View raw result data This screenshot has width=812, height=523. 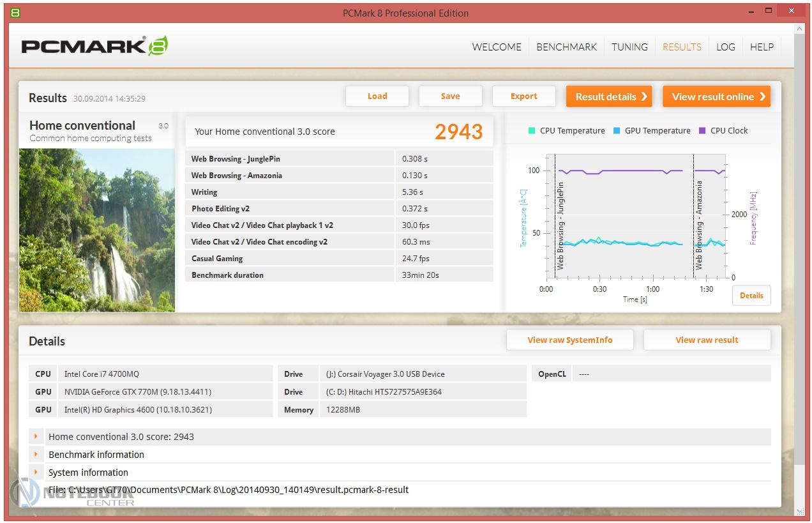point(707,340)
